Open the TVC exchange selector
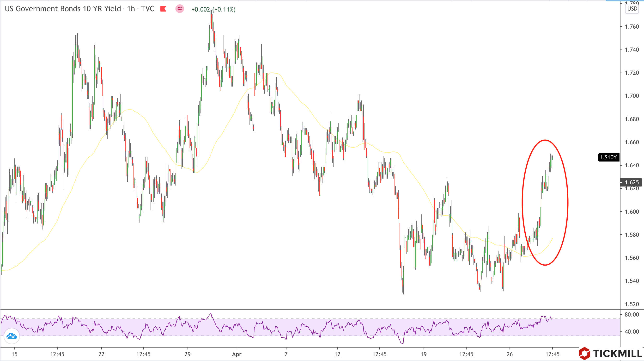Image resolution: width=644 pixels, height=361 pixels. click(147, 9)
